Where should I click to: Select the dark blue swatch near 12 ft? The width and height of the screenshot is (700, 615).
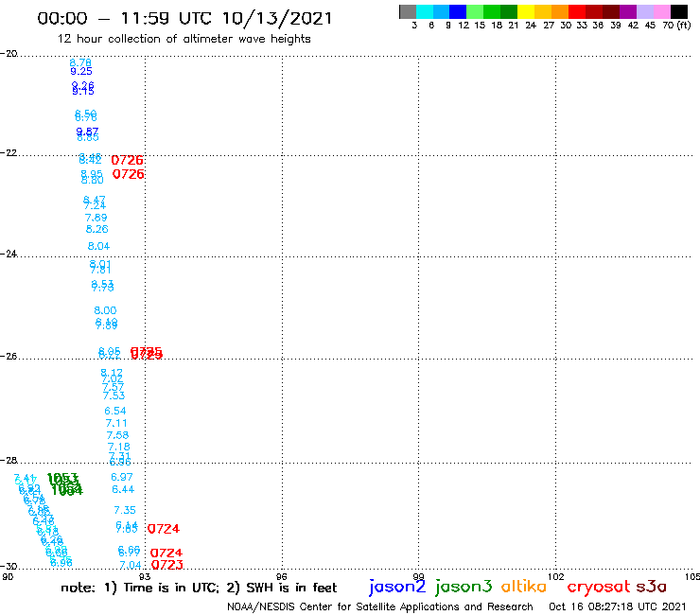point(458,11)
